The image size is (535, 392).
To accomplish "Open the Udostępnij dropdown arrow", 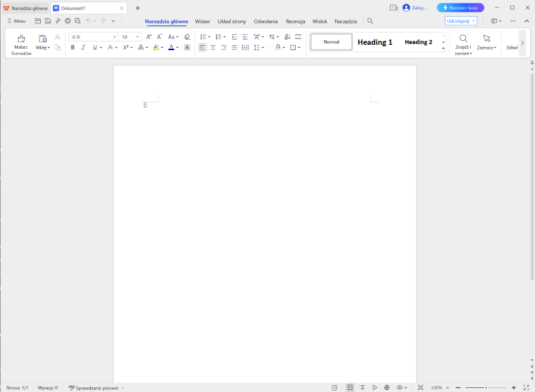I will point(473,21).
